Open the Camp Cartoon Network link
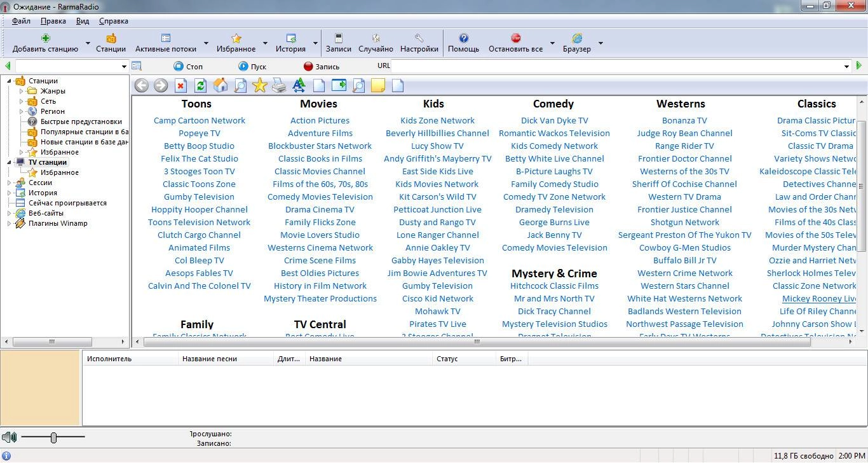Image resolution: width=868 pixels, height=463 pixels. coord(200,120)
